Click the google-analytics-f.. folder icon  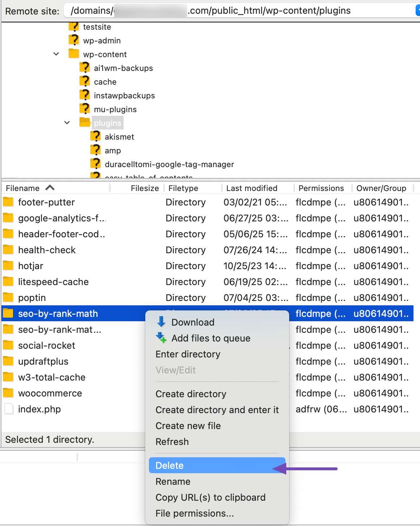pyautogui.click(x=8, y=218)
